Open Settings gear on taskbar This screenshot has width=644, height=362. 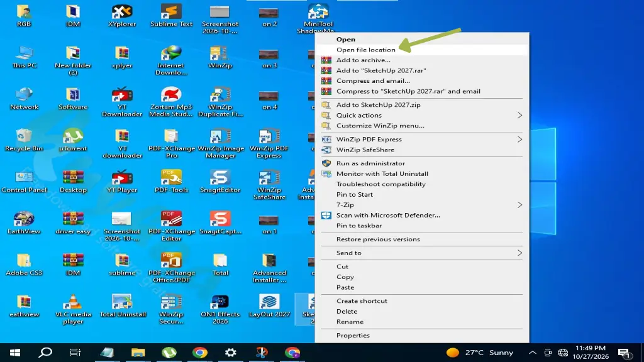pyautogui.click(x=230, y=353)
